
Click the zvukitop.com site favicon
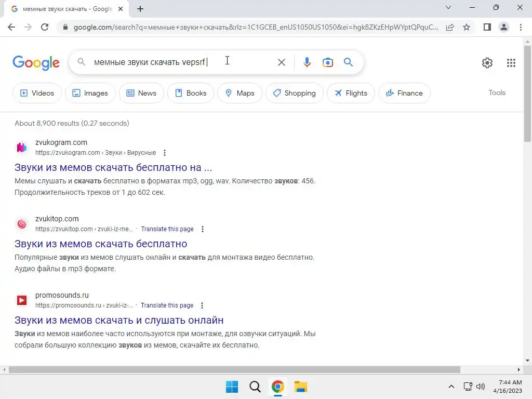tap(22, 224)
